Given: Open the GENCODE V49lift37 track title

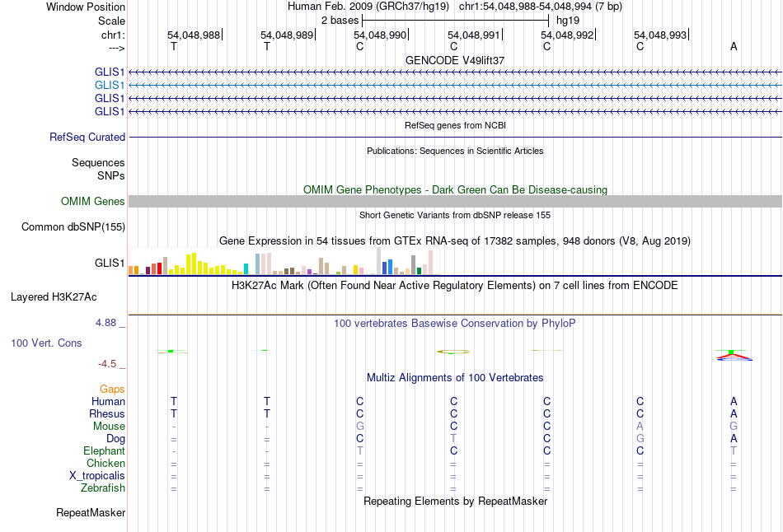Looking at the screenshot, I should (455, 60).
